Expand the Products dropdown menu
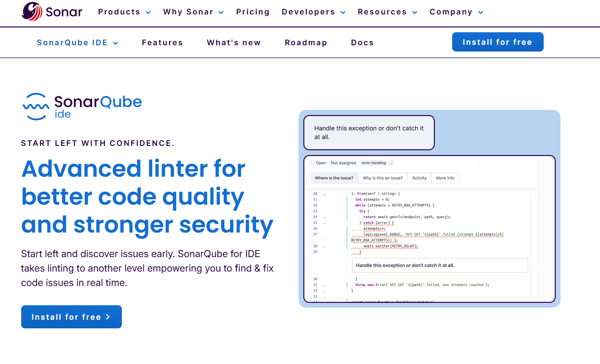Screen dimensions: 600x364 pyautogui.click(x=124, y=12)
